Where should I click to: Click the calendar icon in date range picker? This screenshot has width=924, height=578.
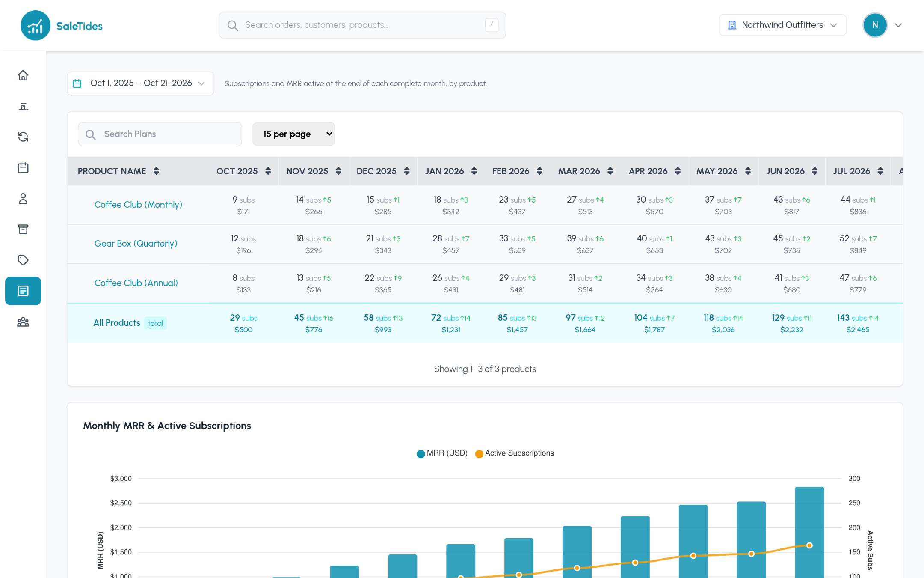pos(77,83)
